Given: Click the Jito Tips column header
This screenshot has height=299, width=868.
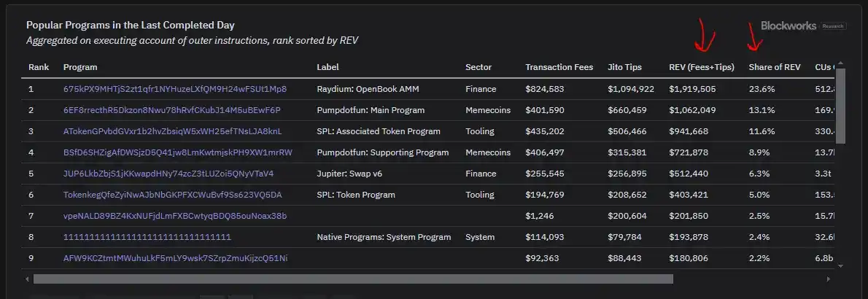Looking at the screenshot, I should click(624, 67).
